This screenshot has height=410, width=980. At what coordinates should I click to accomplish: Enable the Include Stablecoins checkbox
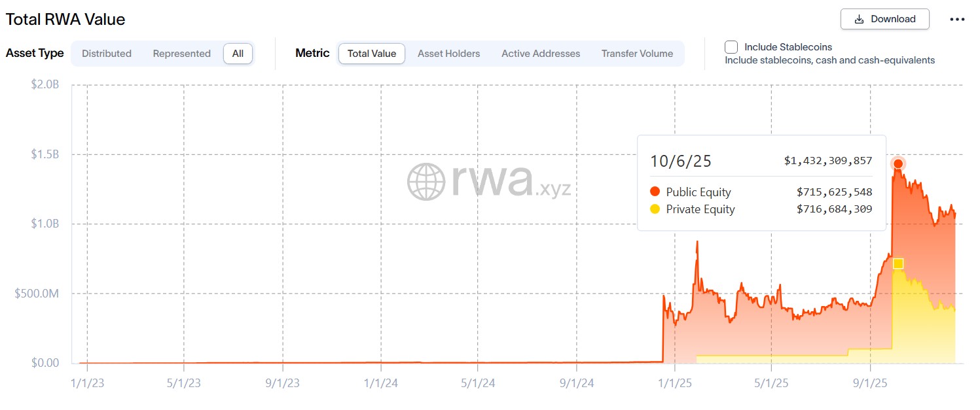pos(731,47)
